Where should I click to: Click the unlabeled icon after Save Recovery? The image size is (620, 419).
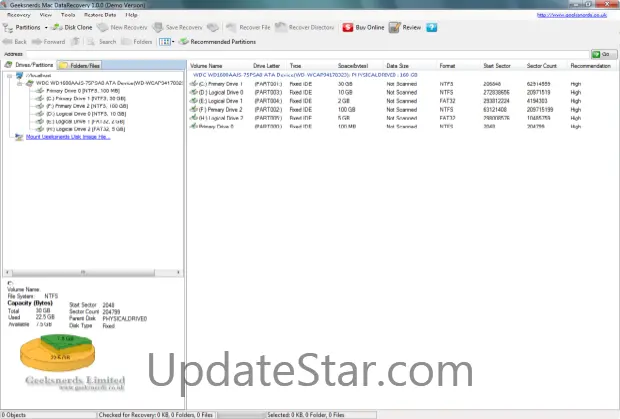213,27
